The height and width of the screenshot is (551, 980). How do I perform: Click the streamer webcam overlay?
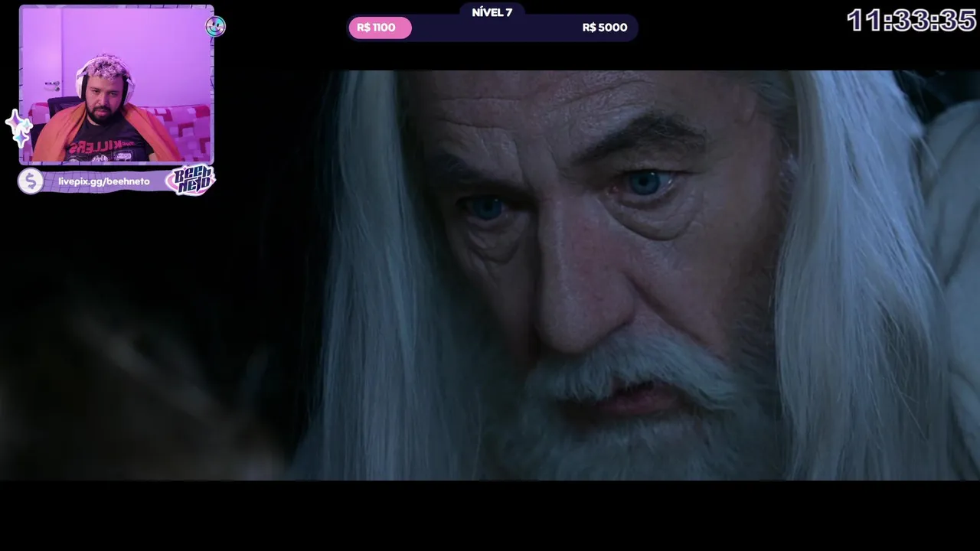click(116, 85)
